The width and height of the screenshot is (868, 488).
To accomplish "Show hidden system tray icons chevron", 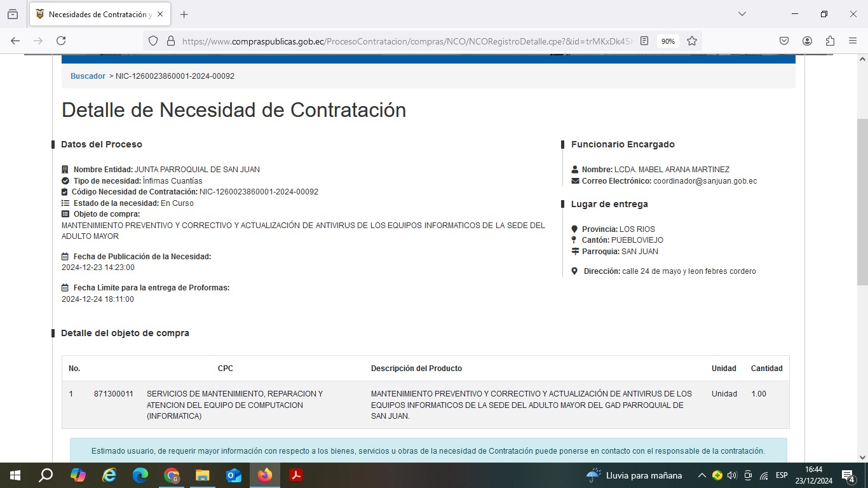I will click(x=702, y=475).
